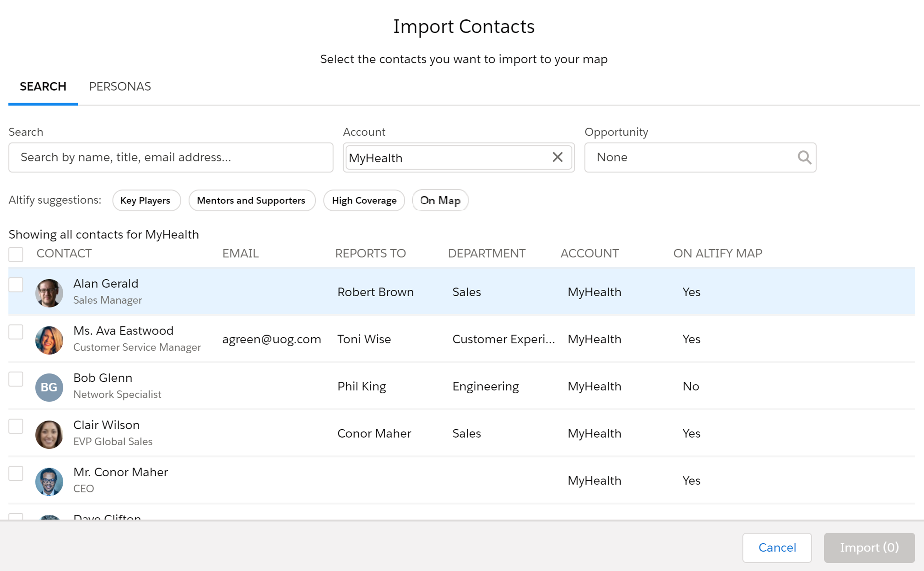This screenshot has width=924, height=571.
Task: Filter by Mentors and Supporters
Action: 252,200
